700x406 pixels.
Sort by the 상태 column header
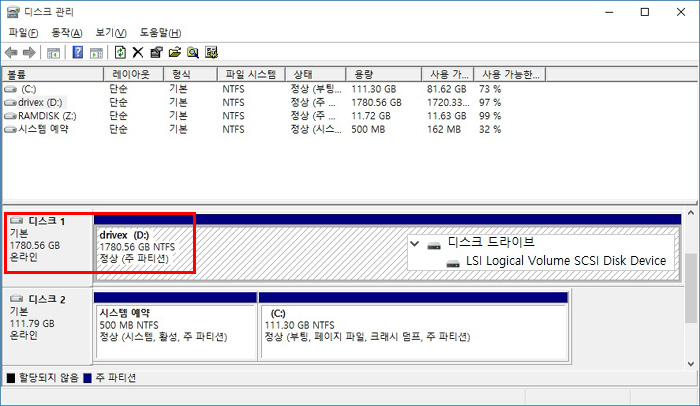(315, 74)
